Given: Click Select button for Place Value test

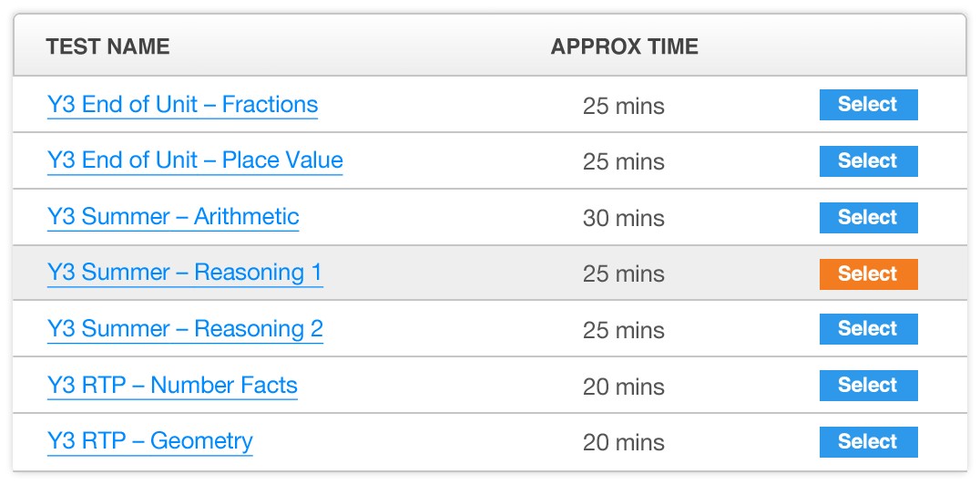Looking at the screenshot, I should tap(869, 160).
